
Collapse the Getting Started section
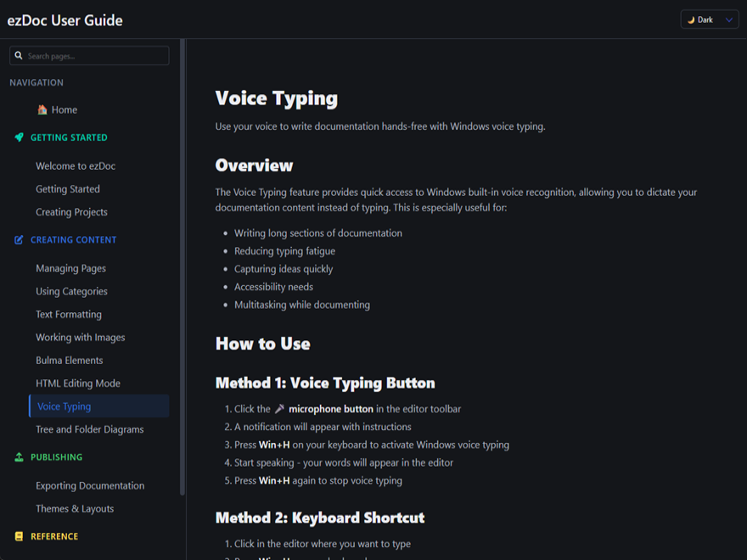tap(69, 137)
